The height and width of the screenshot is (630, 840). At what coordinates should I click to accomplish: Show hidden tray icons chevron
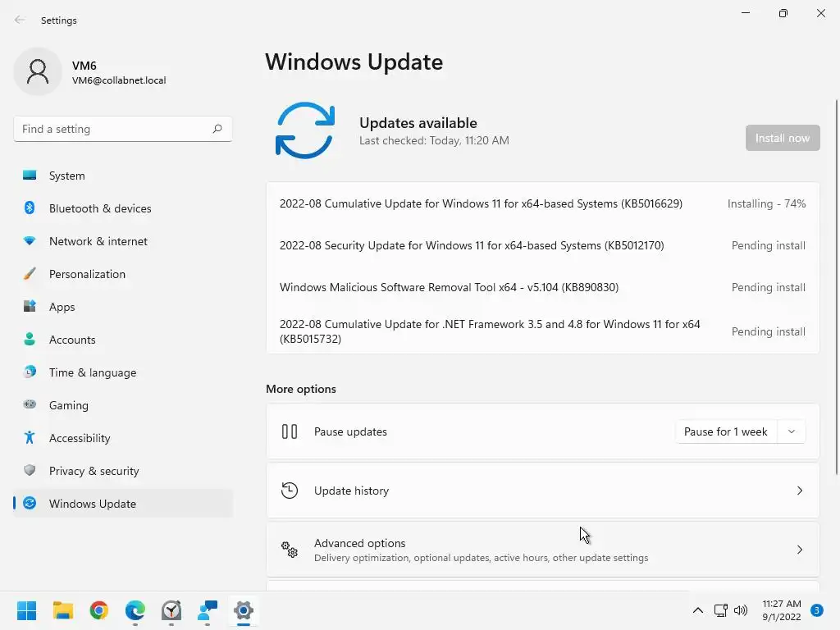[x=698, y=610]
